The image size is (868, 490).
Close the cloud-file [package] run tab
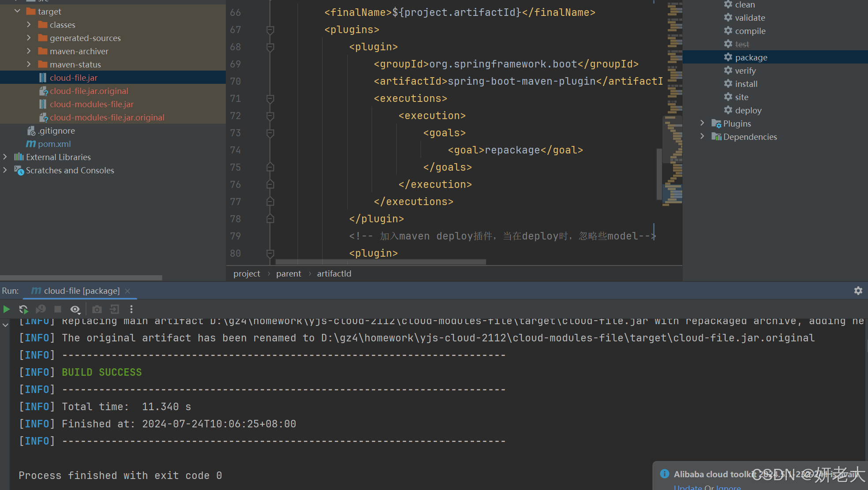(127, 291)
